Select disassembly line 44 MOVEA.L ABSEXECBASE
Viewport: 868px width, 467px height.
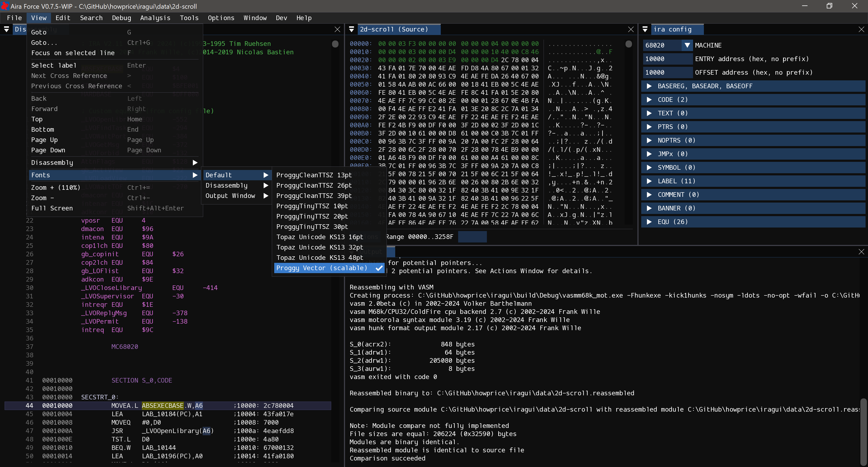pyautogui.click(x=168, y=405)
